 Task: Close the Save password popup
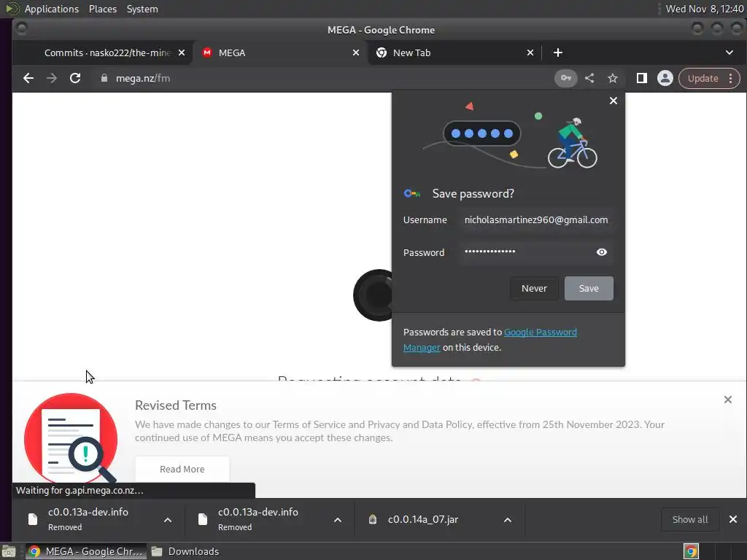tap(614, 101)
